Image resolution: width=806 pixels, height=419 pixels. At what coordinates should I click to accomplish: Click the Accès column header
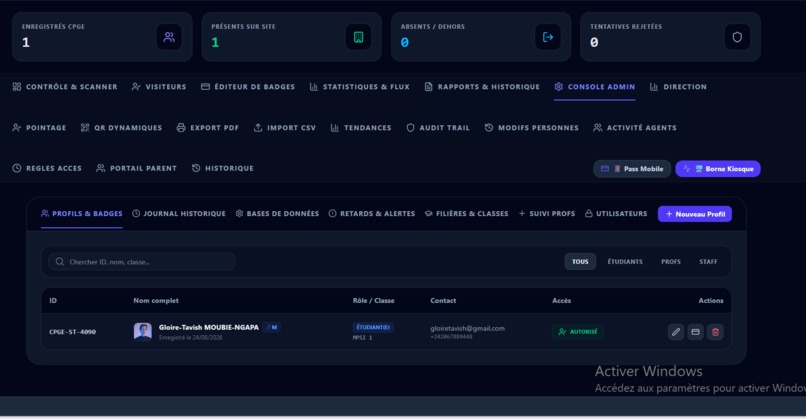tap(561, 300)
